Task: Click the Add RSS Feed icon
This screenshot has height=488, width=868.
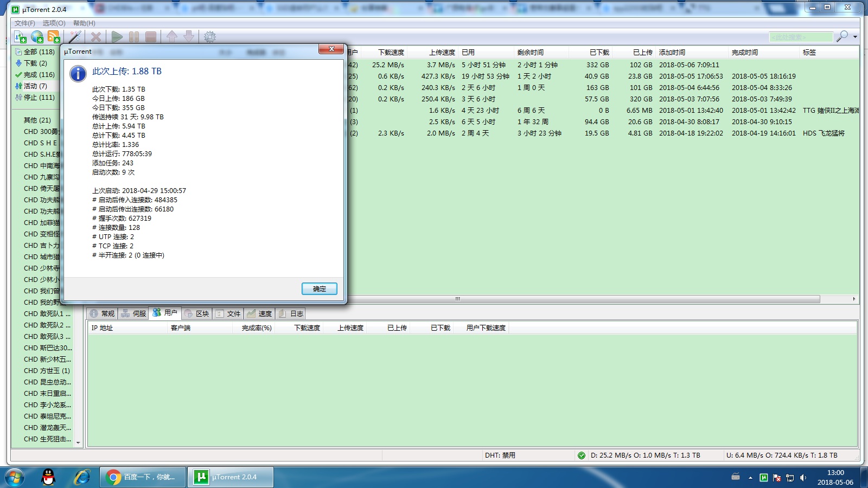Action: pos(54,37)
